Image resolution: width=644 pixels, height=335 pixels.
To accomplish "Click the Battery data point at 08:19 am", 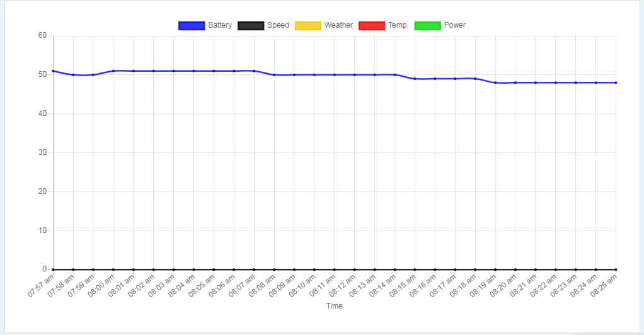I will tap(495, 82).
